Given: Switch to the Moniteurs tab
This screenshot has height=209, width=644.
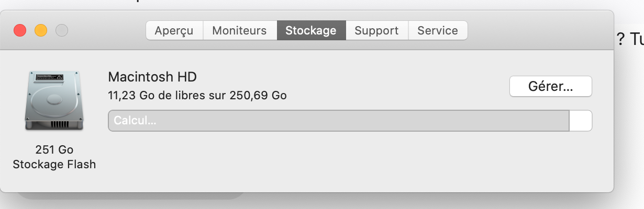Looking at the screenshot, I should [x=239, y=30].
